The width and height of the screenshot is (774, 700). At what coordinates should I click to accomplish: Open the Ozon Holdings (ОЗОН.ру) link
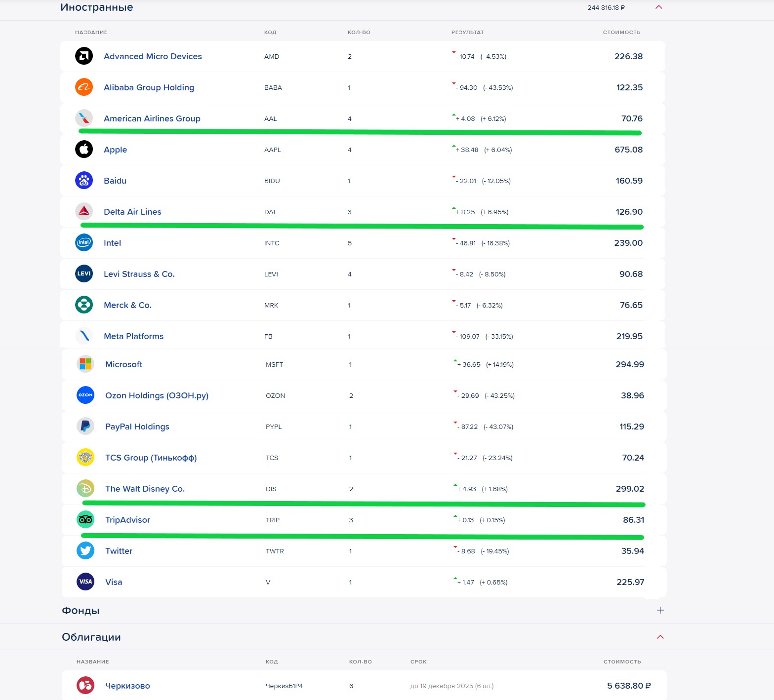tap(157, 395)
